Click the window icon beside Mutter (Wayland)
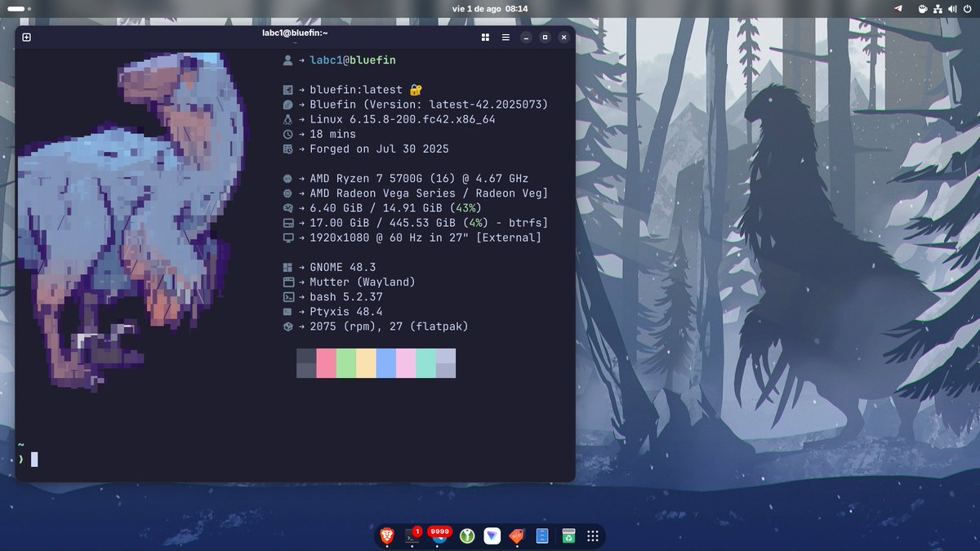The width and height of the screenshot is (980, 551). (287, 282)
